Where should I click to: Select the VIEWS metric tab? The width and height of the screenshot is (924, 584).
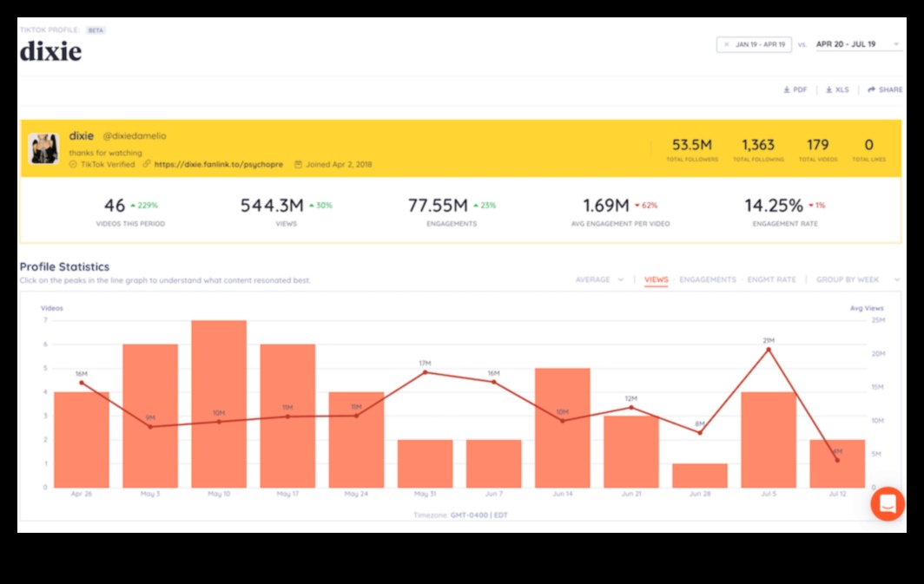pyautogui.click(x=656, y=279)
